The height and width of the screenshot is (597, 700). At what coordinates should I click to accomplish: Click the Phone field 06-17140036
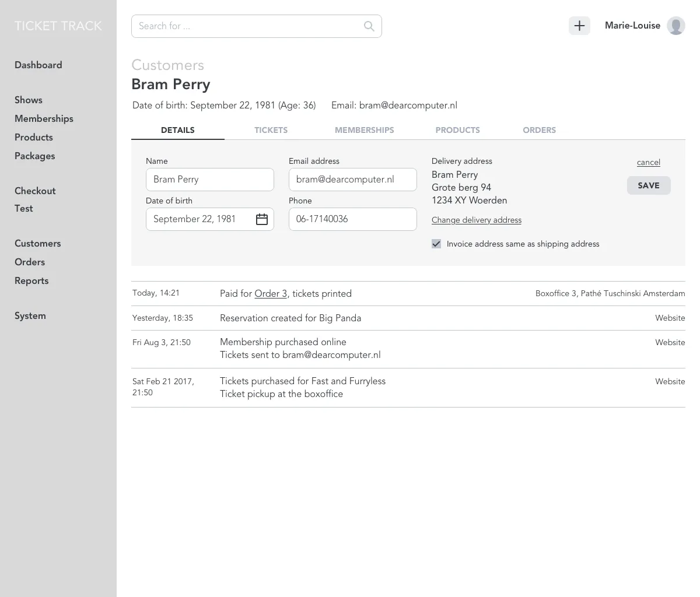click(353, 219)
